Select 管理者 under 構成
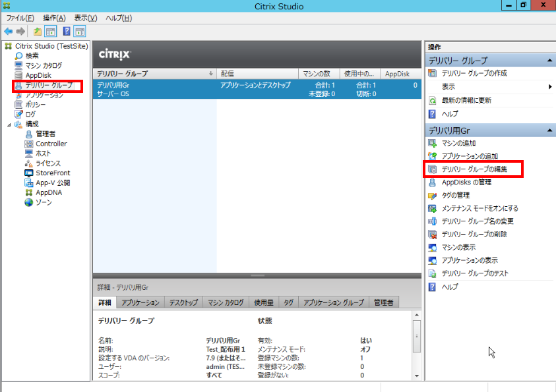Image resolution: width=556 pixels, height=392 pixels. tap(46, 134)
